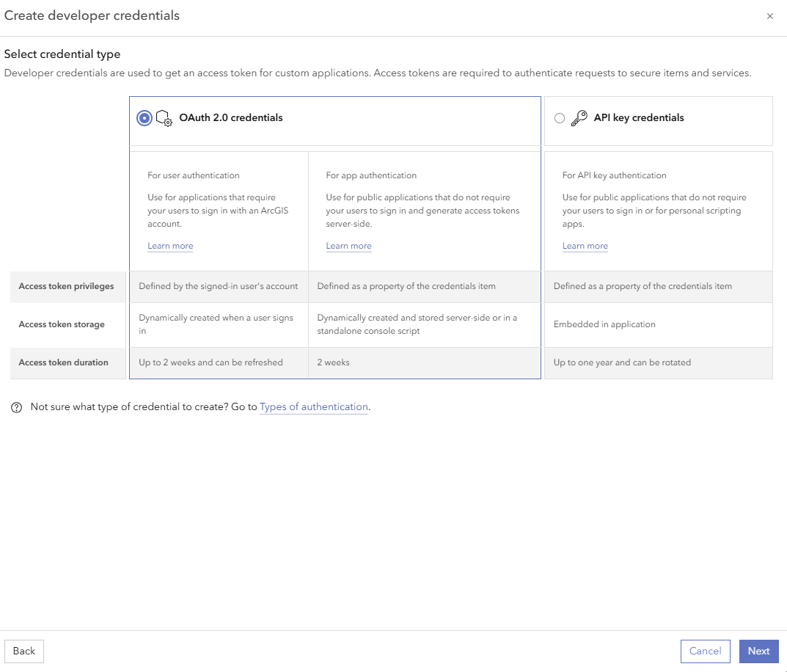The height and width of the screenshot is (672, 787).
Task: Click the Cancel button
Action: click(x=705, y=651)
